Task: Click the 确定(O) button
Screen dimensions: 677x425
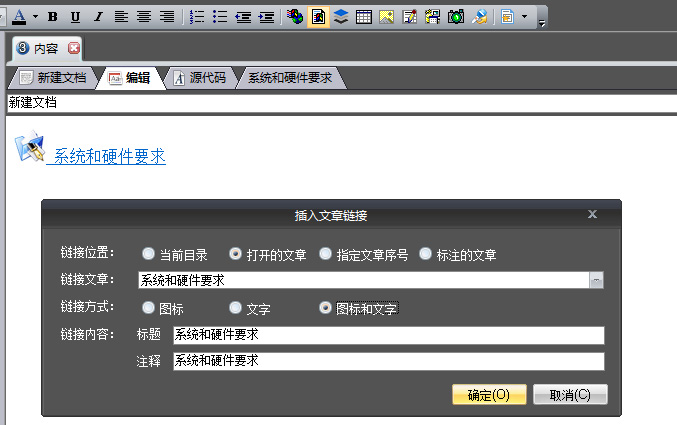Action: (x=489, y=395)
